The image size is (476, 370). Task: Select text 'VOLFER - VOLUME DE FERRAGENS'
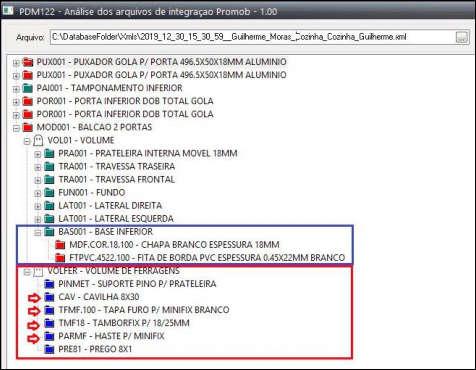[114, 271]
